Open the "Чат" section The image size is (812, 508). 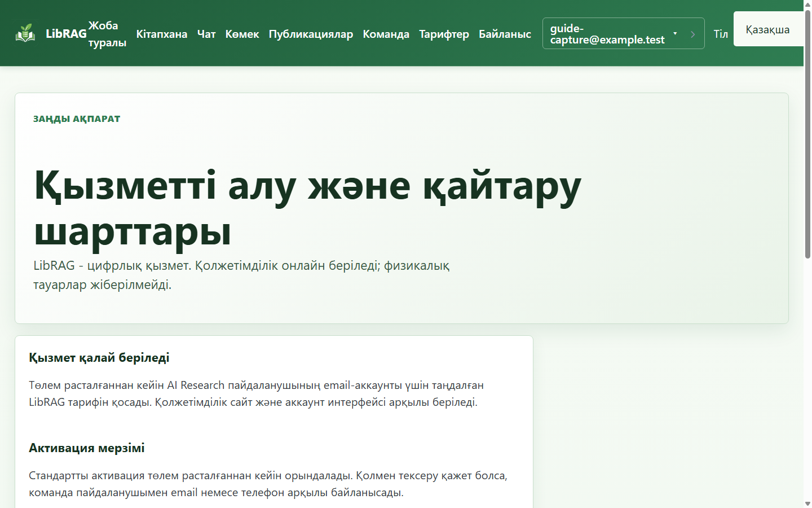206,34
